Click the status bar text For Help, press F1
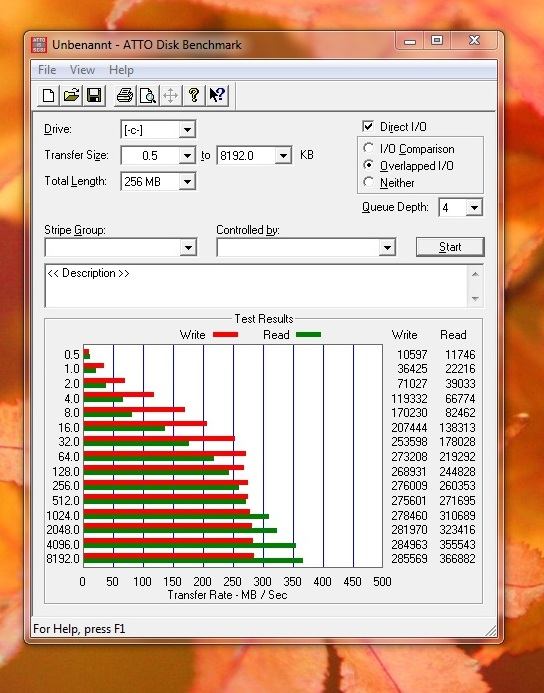 (x=79, y=628)
